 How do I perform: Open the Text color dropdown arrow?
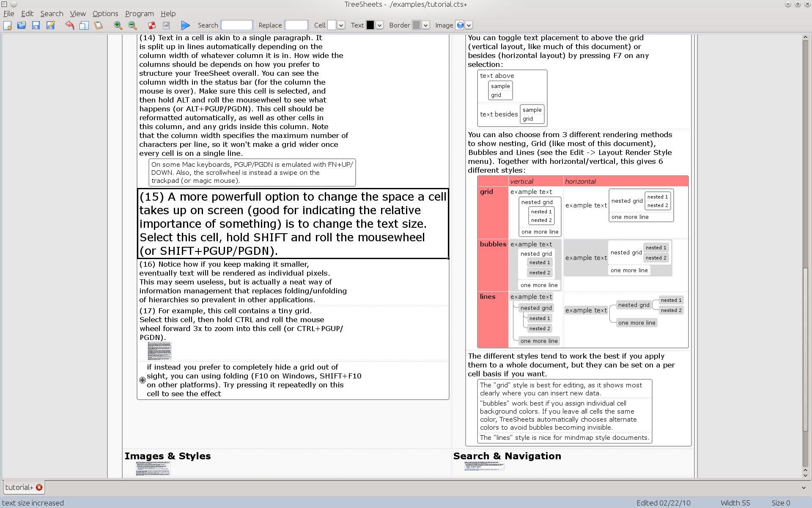tap(379, 25)
